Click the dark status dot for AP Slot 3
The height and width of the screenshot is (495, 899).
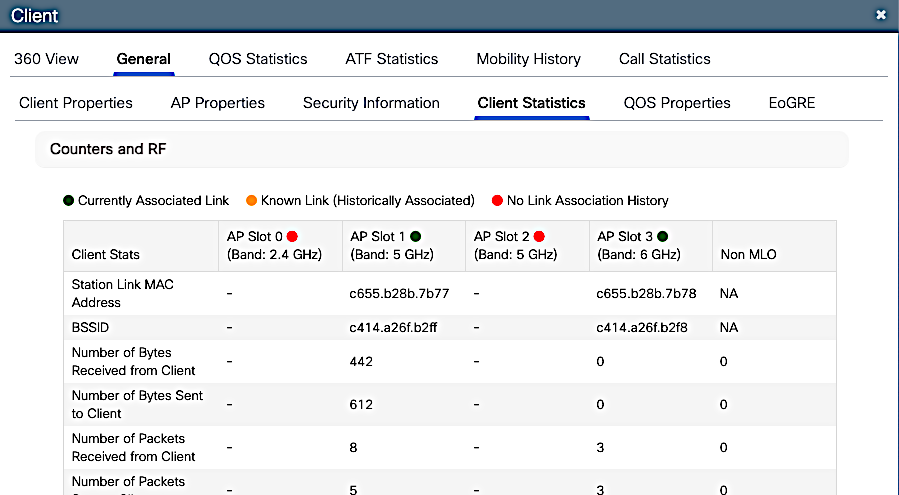click(x=662, y=237)
